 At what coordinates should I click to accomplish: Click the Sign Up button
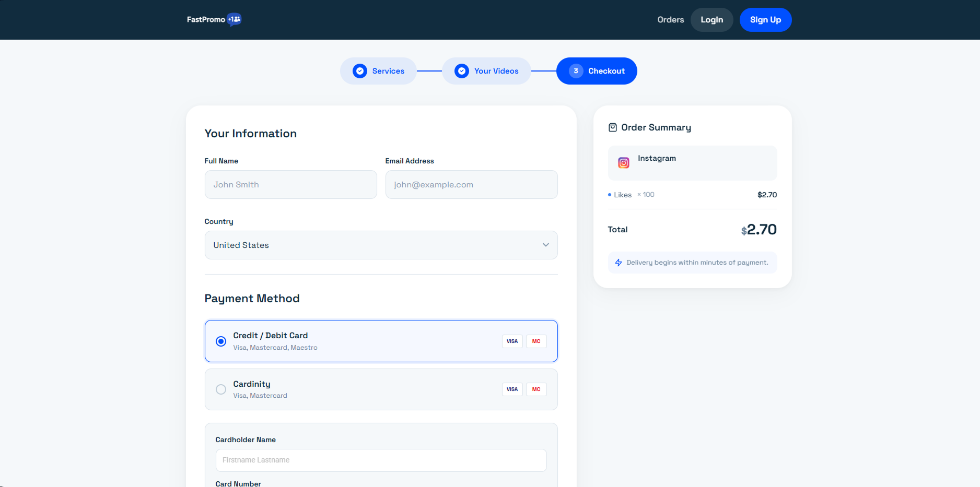click(766, 20)
